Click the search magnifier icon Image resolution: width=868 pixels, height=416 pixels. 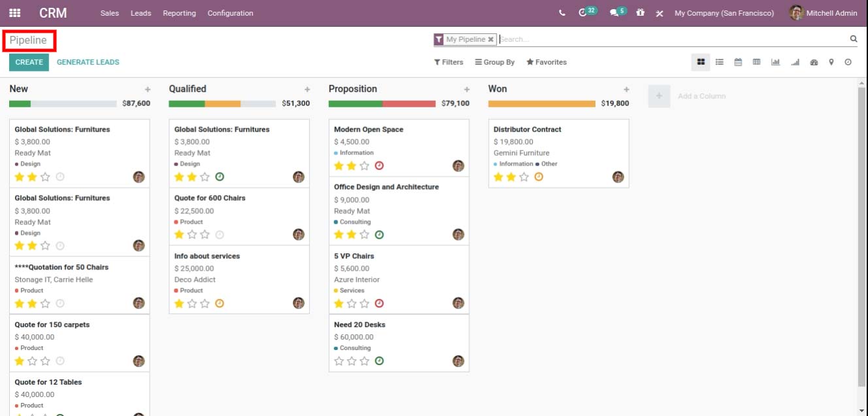(854, 39)
